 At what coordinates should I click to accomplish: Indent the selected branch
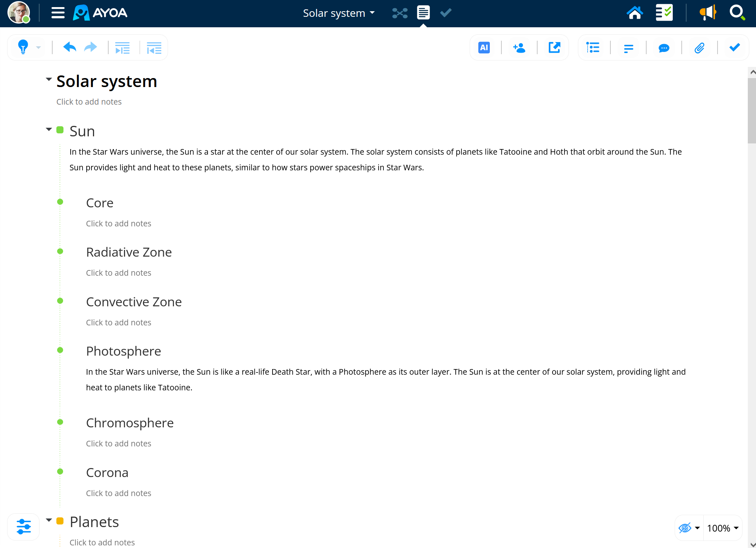[x=122, y=47]
